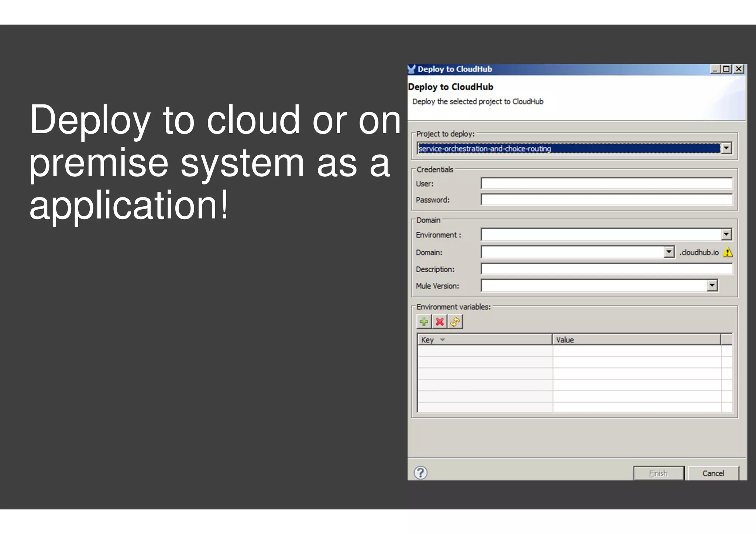Click the .cloudhub.io suffix label
Screen dimensions: 756x534
point(699,252)
